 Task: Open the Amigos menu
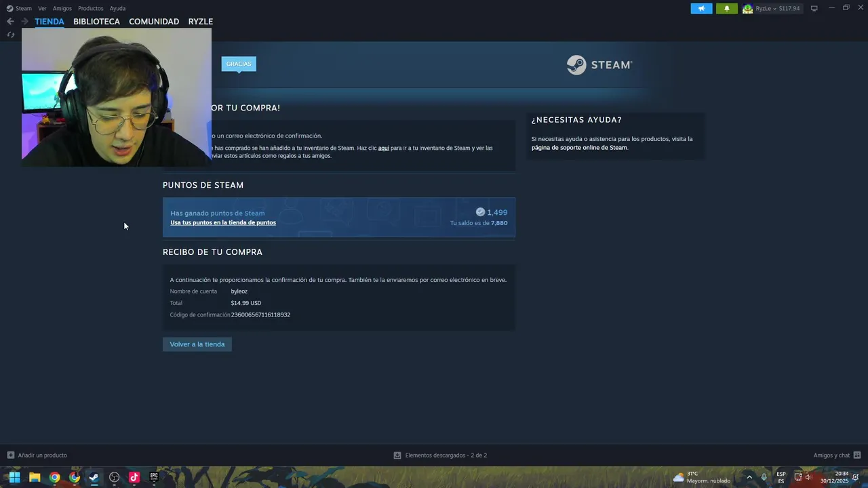click(62, 8)
